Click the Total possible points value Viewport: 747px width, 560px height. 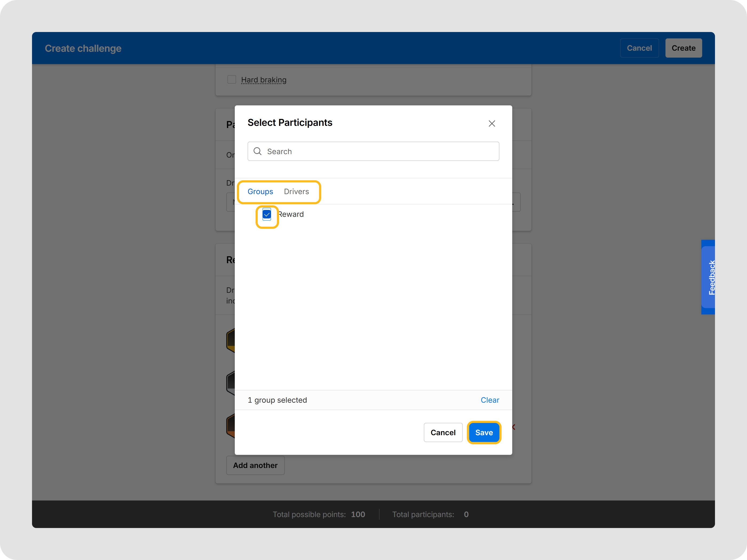pos(358,514)
